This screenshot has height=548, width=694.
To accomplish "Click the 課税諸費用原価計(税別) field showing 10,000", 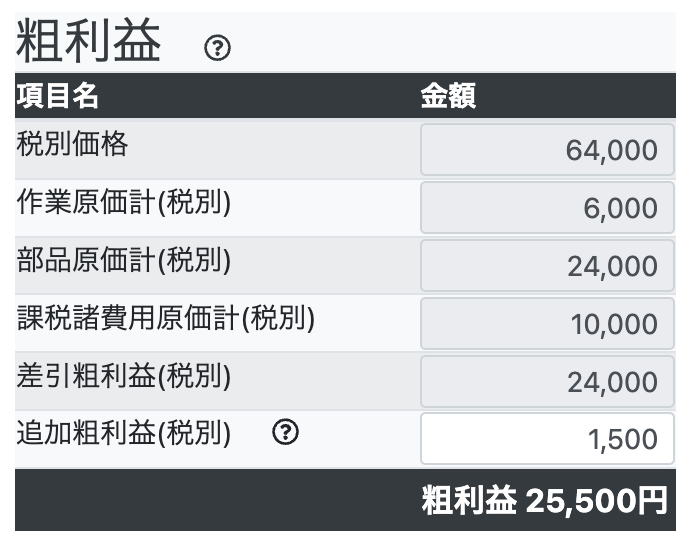I will pyautogui.click(x=547, y=324).
